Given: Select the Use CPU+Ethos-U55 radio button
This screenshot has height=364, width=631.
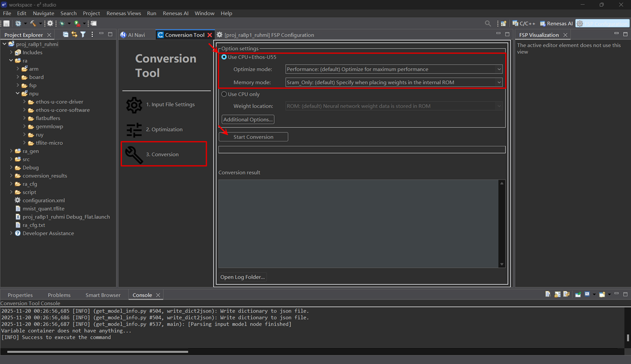Looking at the screenshot, I should click(x=224, y=57).
